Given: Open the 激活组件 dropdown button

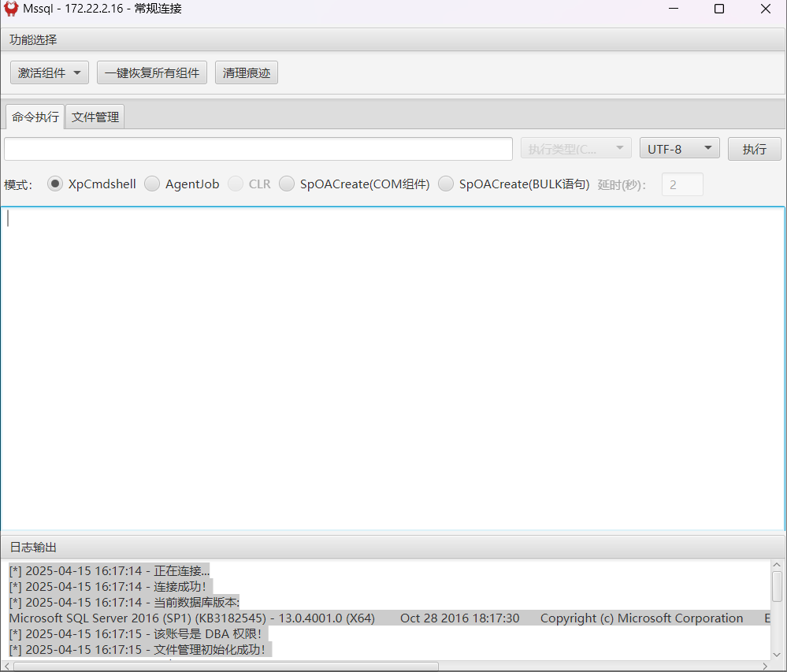Looking at the screenshot, I should (x=49, y=72).
